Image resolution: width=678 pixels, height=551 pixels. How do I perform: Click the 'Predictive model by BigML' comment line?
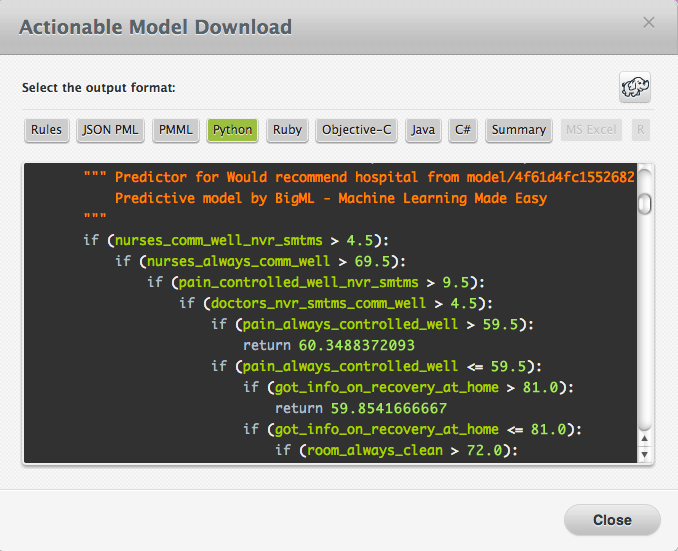(331, 198)
